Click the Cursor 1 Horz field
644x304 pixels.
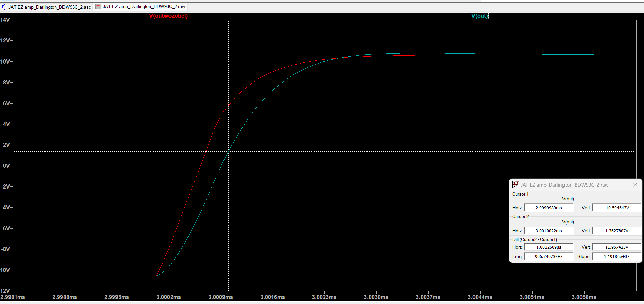pyautogui.click(x=549, y=208)
